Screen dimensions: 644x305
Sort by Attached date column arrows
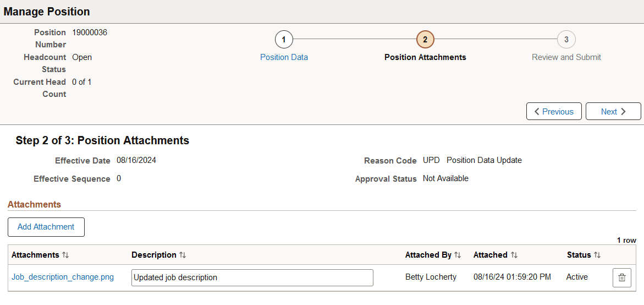click(x=514, y=255)
